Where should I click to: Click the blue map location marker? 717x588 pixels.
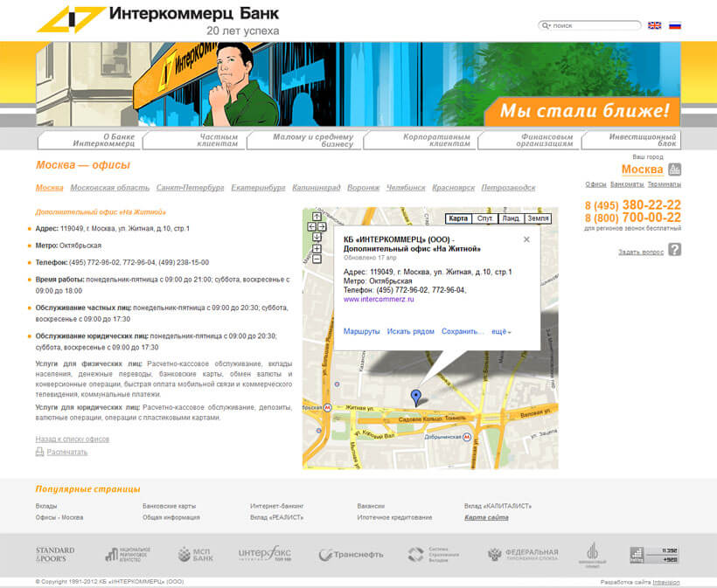point(415,398)
